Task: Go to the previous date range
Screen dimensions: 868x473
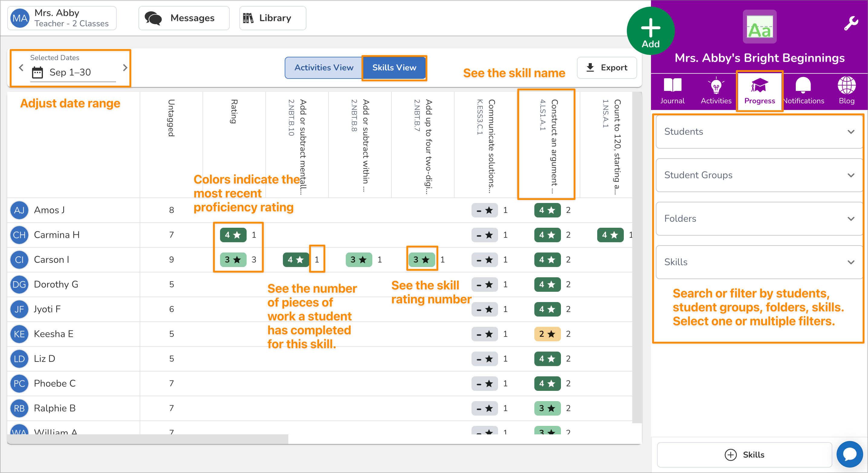Action: (21, 67)
